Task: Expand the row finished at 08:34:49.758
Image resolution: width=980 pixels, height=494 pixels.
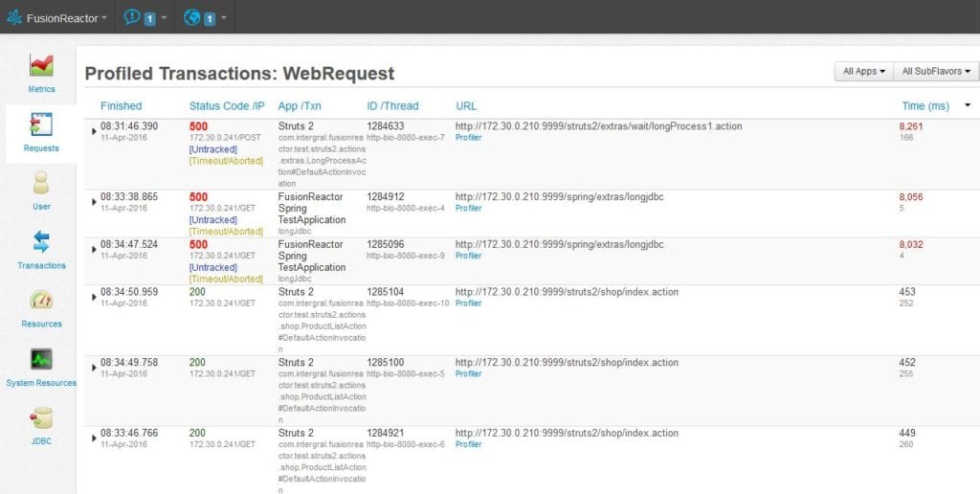Action: (x=95, y=368)
